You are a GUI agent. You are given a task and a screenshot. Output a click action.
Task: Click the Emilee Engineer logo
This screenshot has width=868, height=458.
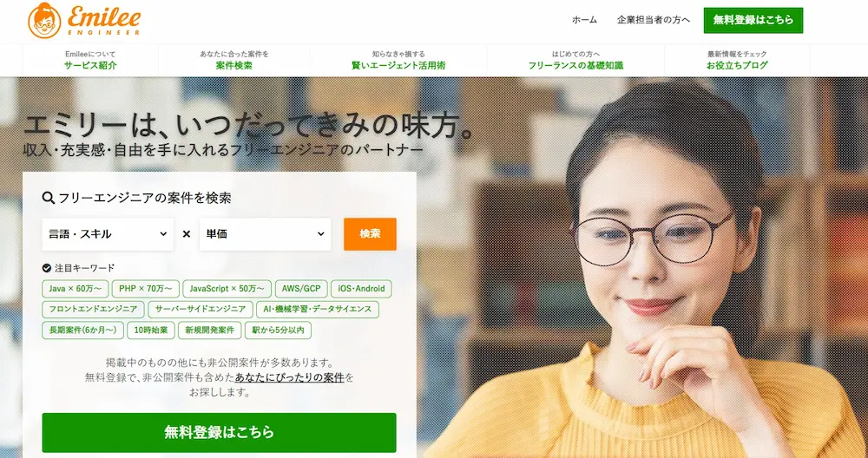[x=84, y=21]
